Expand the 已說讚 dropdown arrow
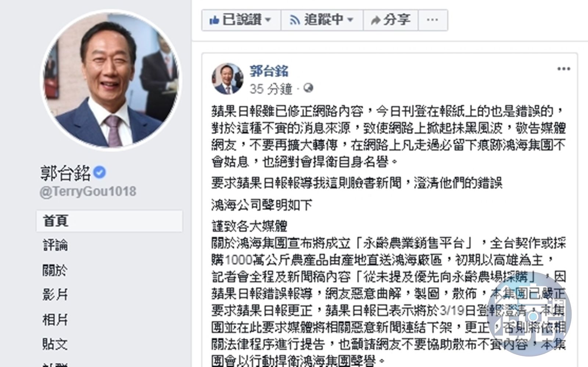Viewport: 588px width, 367px height. (268, 20)
